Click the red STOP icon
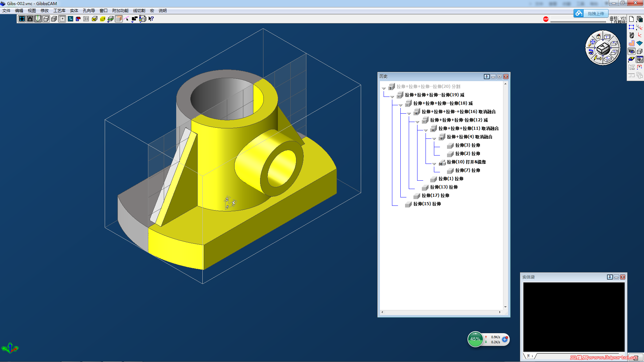The image size is (644, 362). coord(546,19)
